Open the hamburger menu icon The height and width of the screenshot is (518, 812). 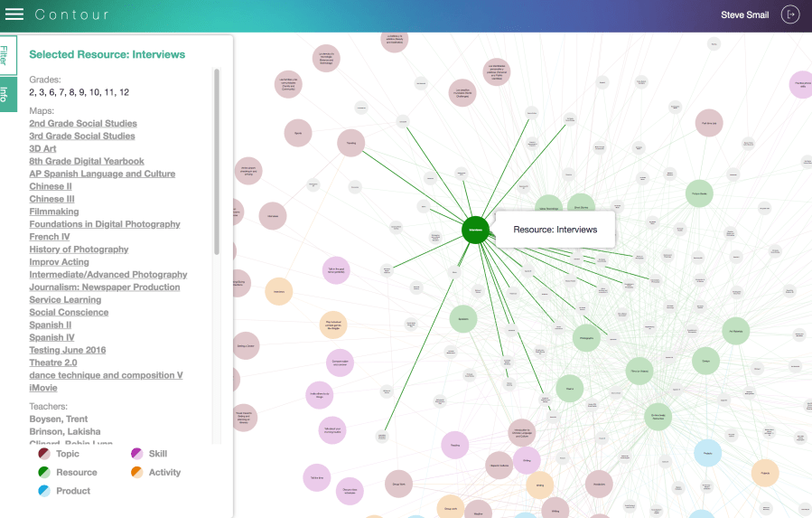pyautogui.click(x=14, y=14)
